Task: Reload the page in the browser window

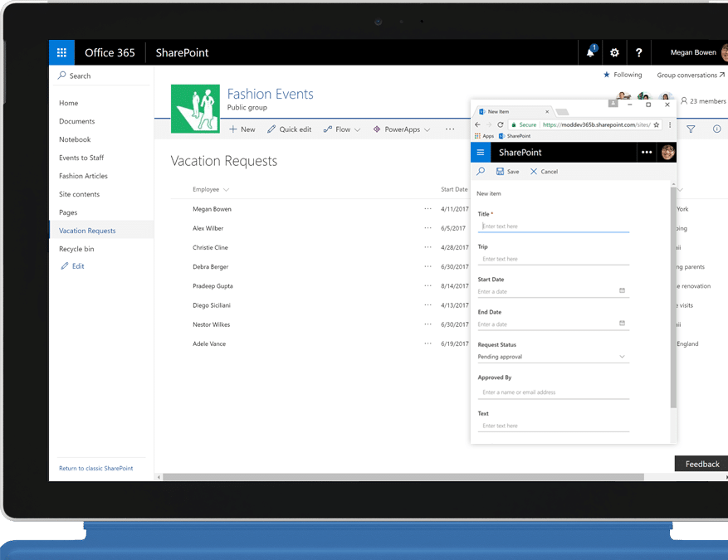Action: coord(501,124)
